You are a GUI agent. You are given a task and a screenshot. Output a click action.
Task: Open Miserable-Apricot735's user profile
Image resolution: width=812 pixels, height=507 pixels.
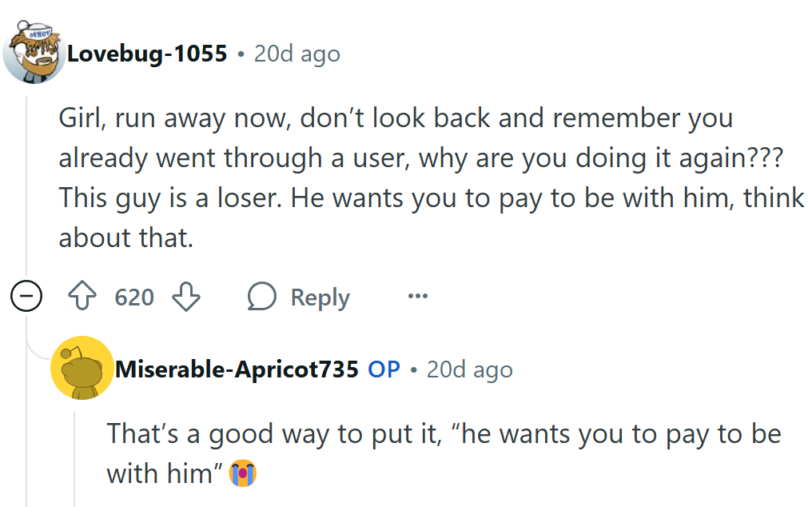click(x=237, y=369)
